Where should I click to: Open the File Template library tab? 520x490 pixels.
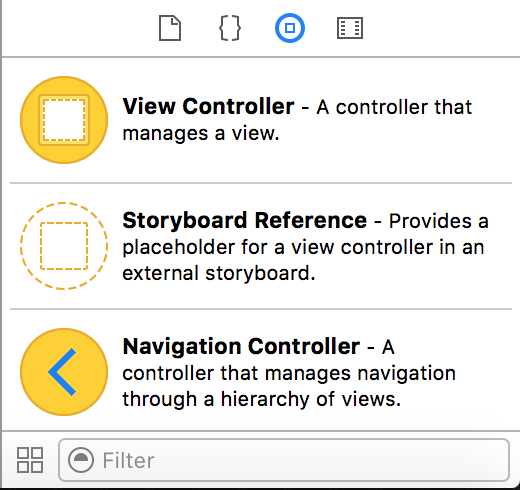click(170, 28)
